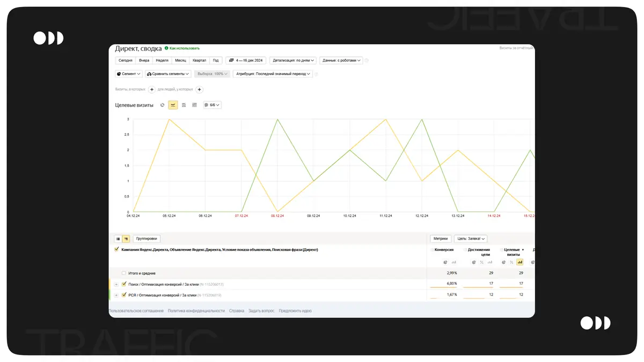Switch chart to column bar view
The image size is (644, 362).
point(194,105)
